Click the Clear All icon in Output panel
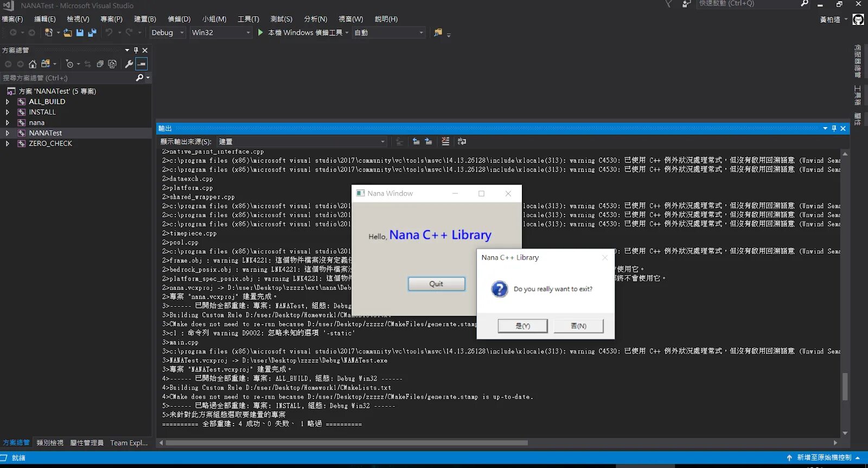This screenshot has height=468, width=868. 445,141
